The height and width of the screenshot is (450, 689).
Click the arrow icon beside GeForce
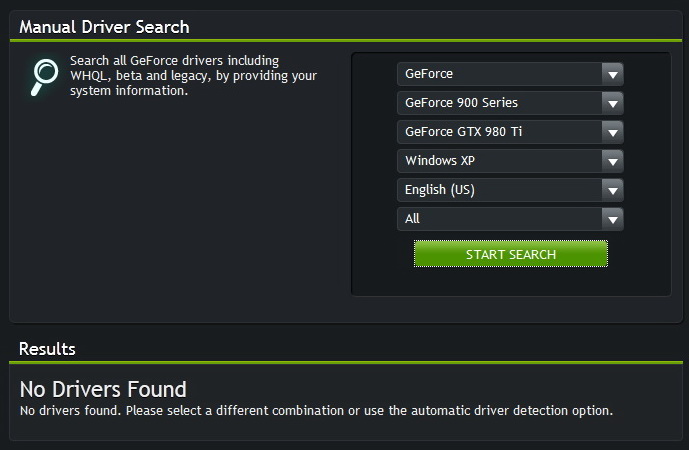pos(612,74)
